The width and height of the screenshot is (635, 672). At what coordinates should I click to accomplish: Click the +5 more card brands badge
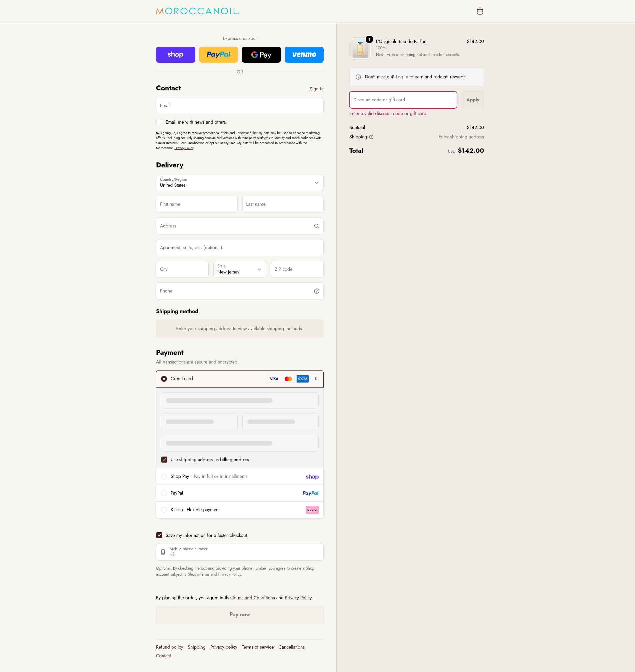pyautogui.click(x=315, y=379)
